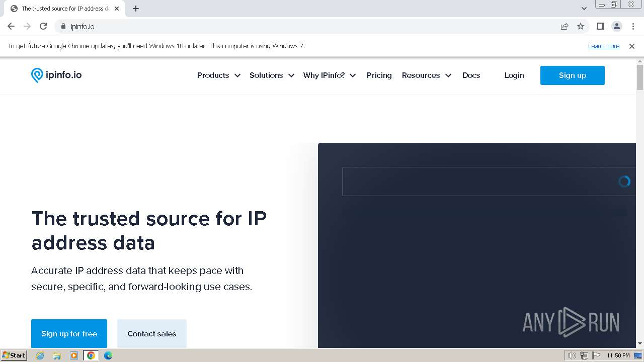644x362 pixels.
Task: Click the browser forward arrow
Action: 27,27
